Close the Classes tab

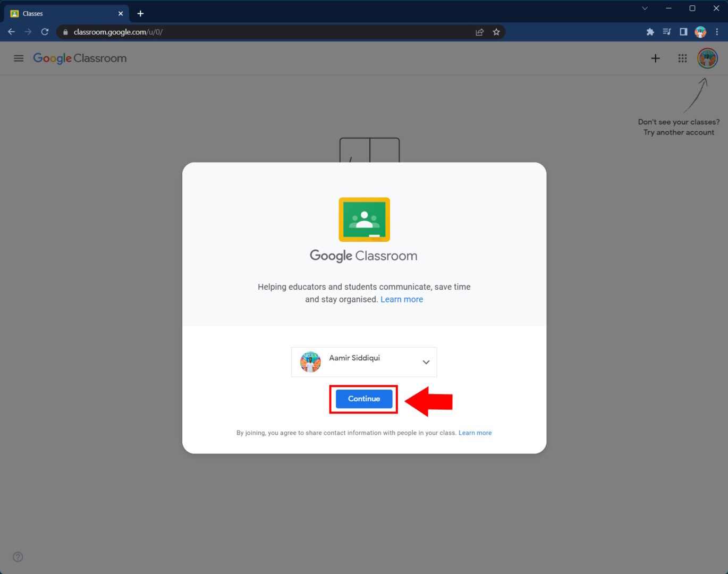(121, 13)
